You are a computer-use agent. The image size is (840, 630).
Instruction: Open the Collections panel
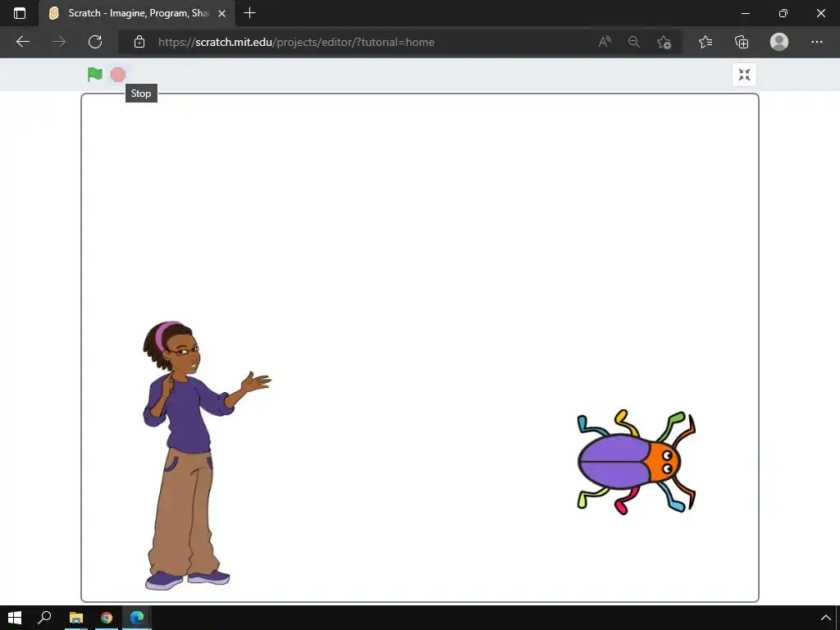point(742,42)
